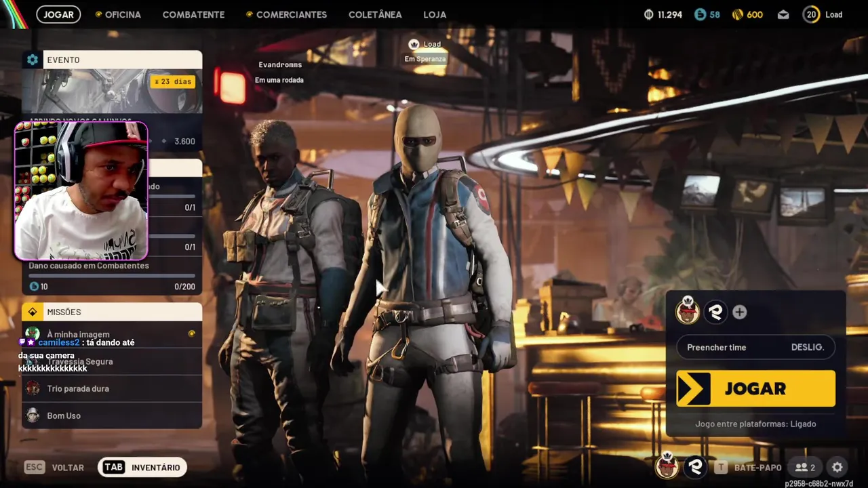Click the À minha imagem yellow marker
This screenshot has width=868, height=488.
click(191, 333)
